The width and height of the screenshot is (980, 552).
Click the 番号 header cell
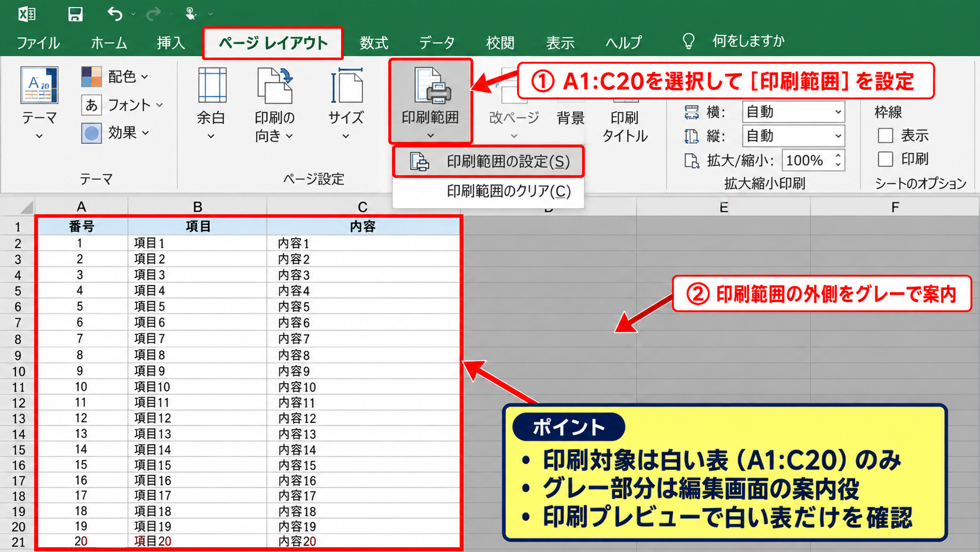click(82, 226)
